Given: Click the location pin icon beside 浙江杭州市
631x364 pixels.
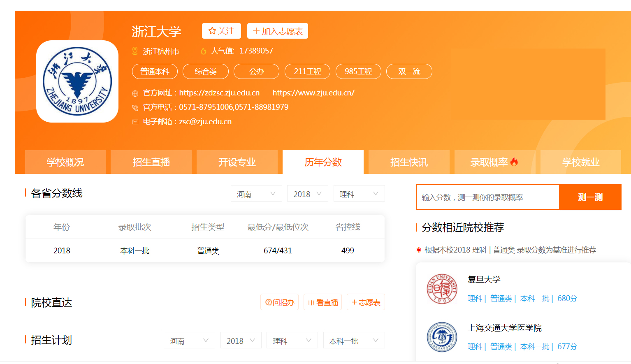Looking at the screenshot, I should [134, 51].
